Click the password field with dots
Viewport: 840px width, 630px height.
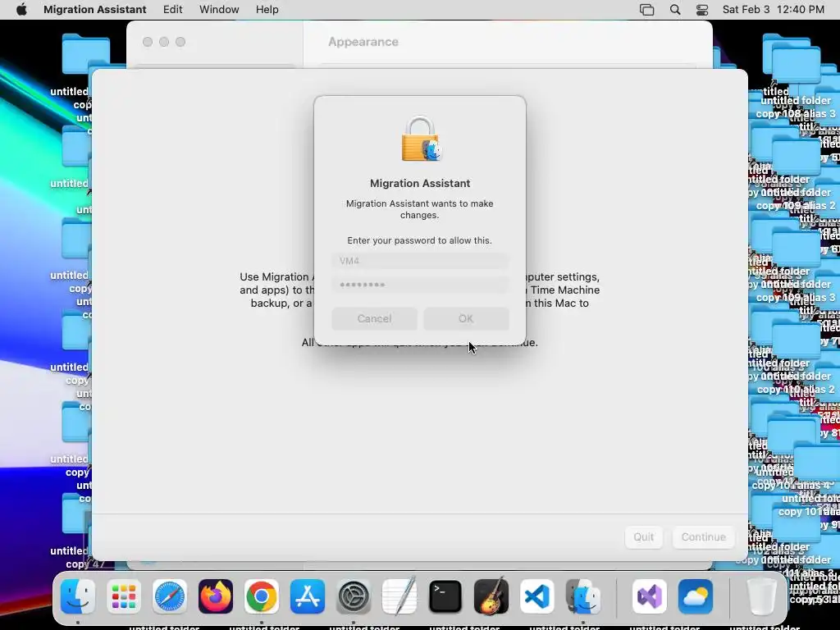[420, 285]
